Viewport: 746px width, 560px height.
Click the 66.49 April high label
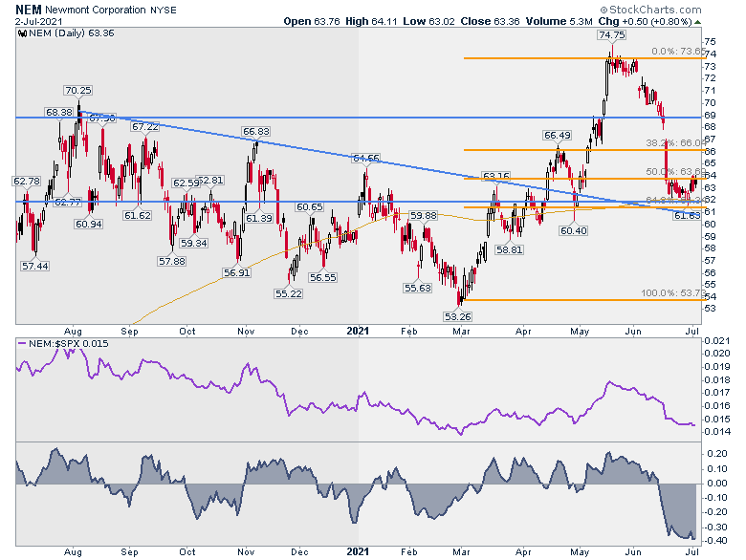click(x=558, y=136)
